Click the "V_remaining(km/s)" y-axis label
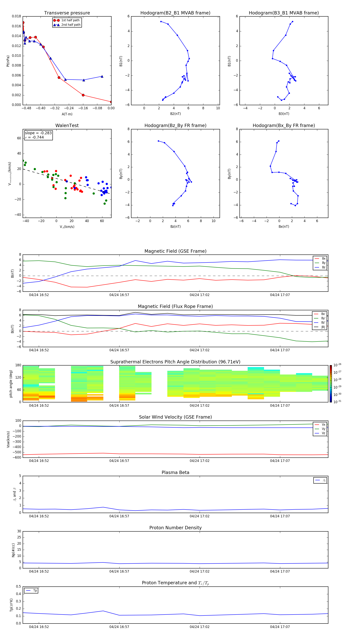Screen dimensions: 351x644 10,173
